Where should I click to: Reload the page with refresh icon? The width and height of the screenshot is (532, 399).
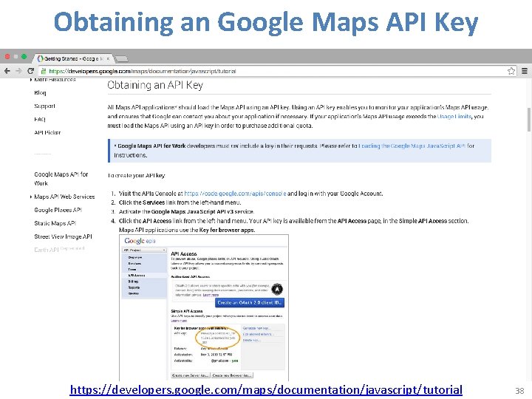point(30,71)
